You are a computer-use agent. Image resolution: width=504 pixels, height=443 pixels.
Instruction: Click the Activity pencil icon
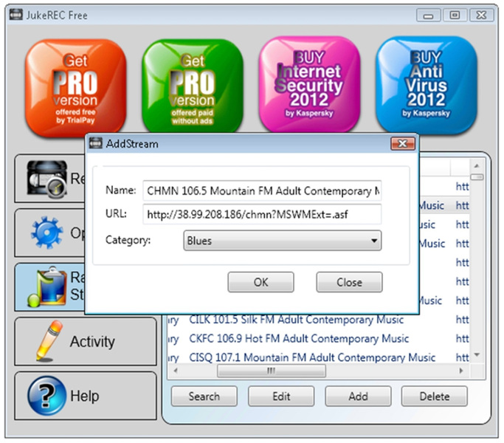pos(49,340)
